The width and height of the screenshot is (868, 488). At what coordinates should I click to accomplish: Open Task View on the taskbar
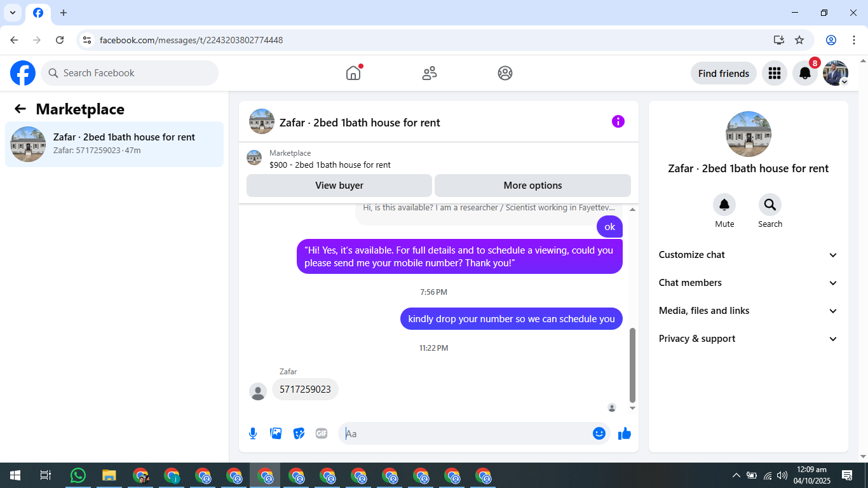point(46,475)
